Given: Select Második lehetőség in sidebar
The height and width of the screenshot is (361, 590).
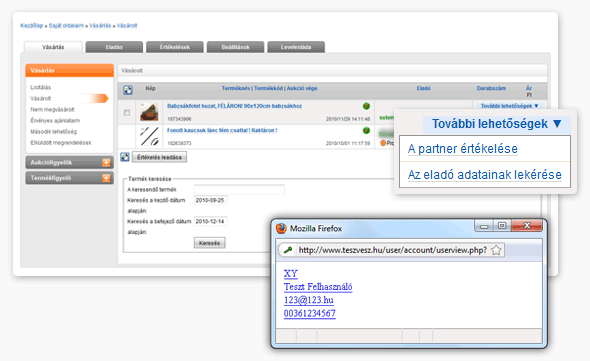Looking at the screenshot, I should point(53,131).
